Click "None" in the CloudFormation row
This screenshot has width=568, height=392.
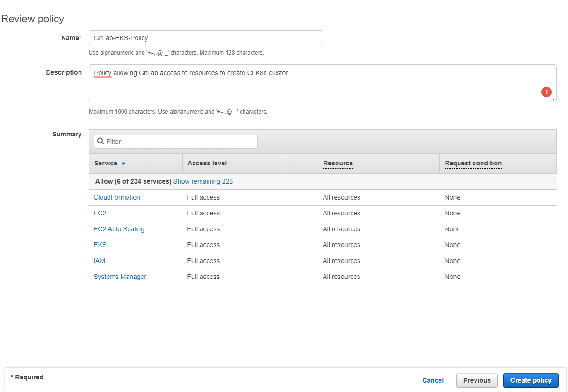tap(453, 197)
